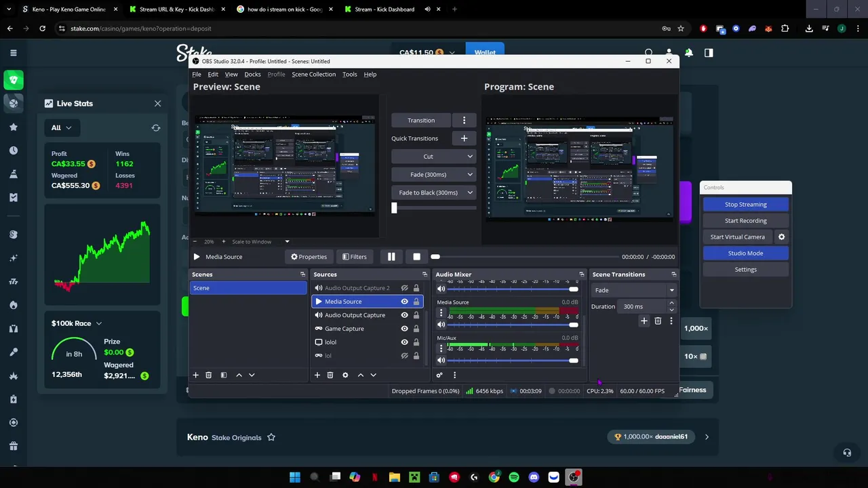Move scene down in Scenes dock
The width and height of the screenshot is (868, 488).
pyautogui.click(x=252, y=375)
